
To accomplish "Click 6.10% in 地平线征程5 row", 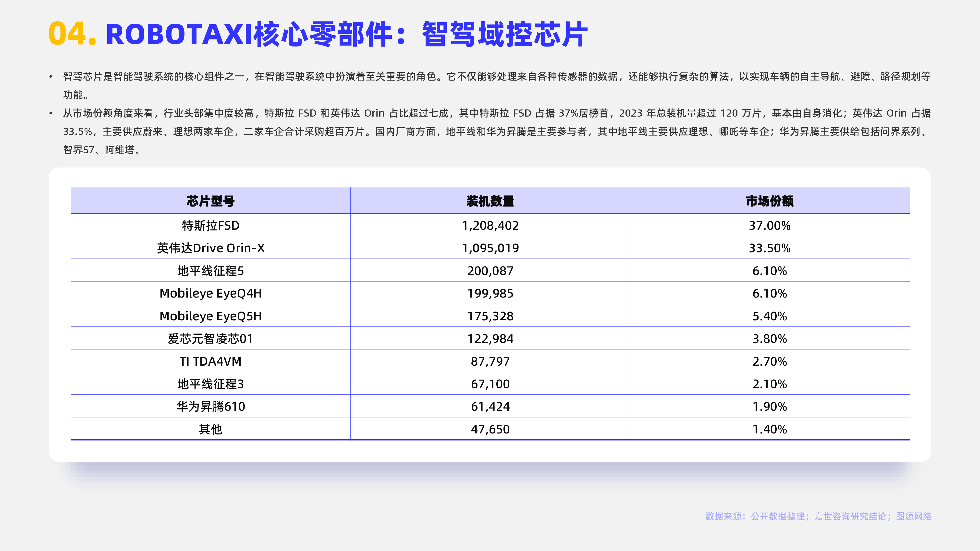I will pos(770,271).
